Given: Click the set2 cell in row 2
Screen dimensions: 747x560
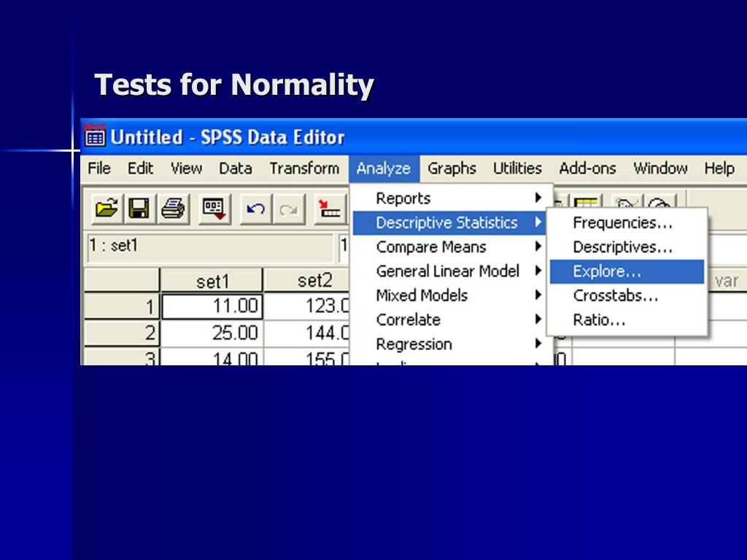Looking at the screenshot, I should tap(307, 332).
